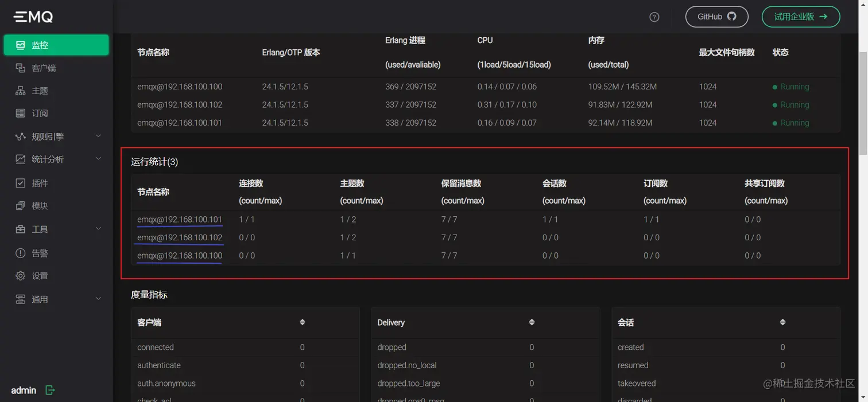Click the 91.83M / 122.92M memory value
Viewport: 868px width, 402px height.
click(x=619, y=105)
